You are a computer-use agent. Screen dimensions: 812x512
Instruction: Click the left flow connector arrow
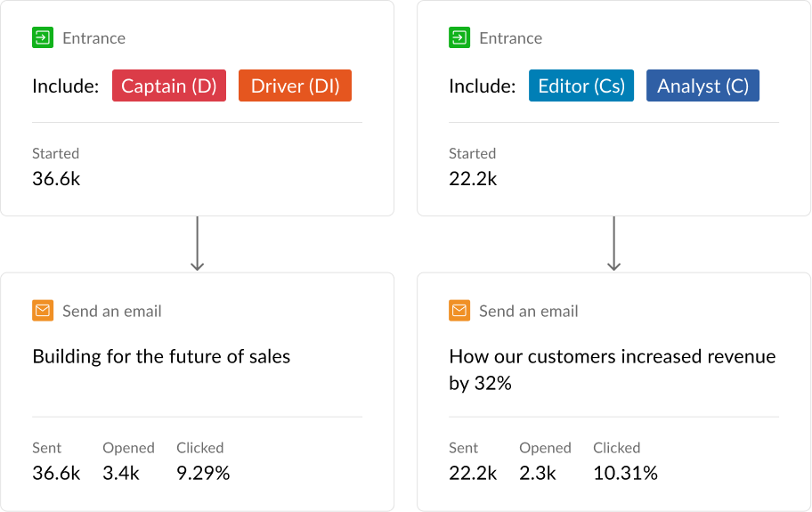coord(198,243)
